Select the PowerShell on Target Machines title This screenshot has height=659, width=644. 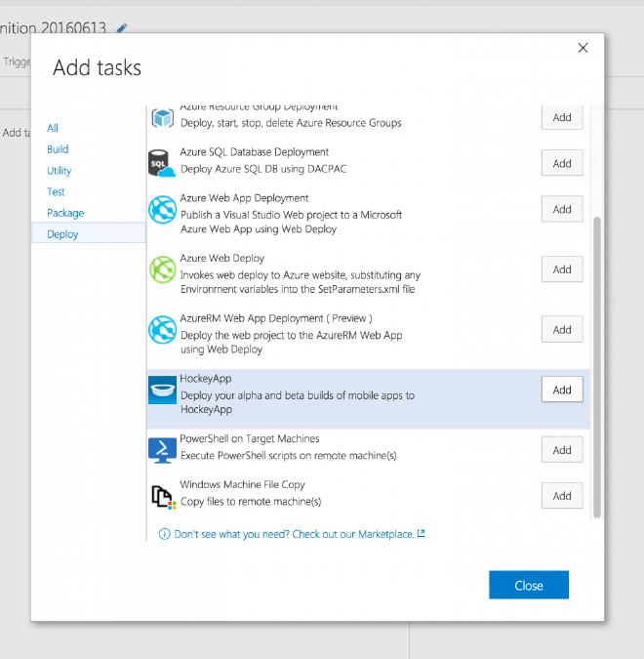click(x=250, y=438)
